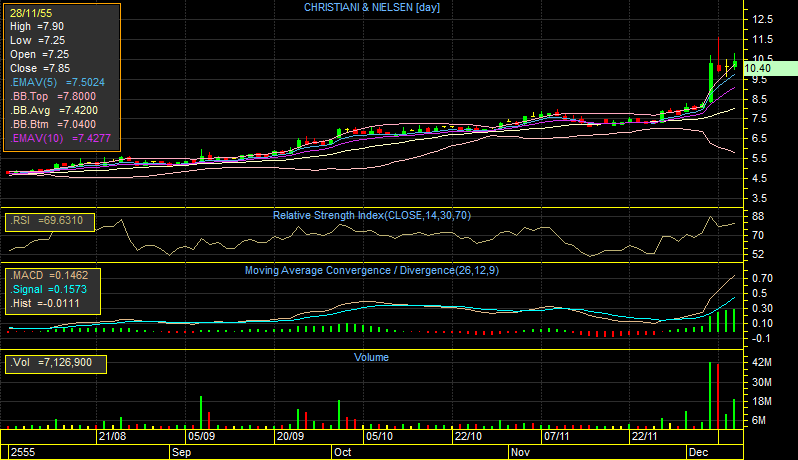
Task: Click the .Vol =7,126,900 value box
Action: click(55, 364)
